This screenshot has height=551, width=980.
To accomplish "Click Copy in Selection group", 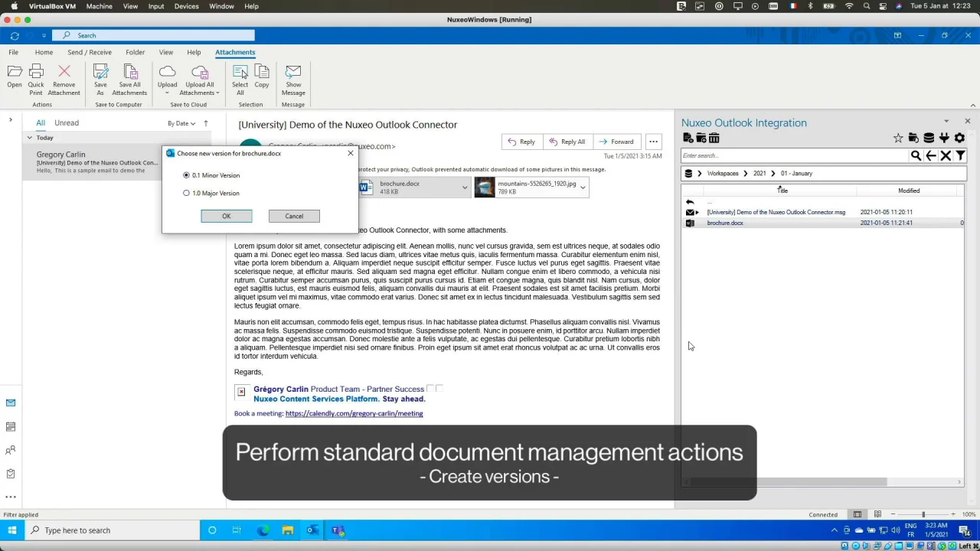I will pos(262,77).
